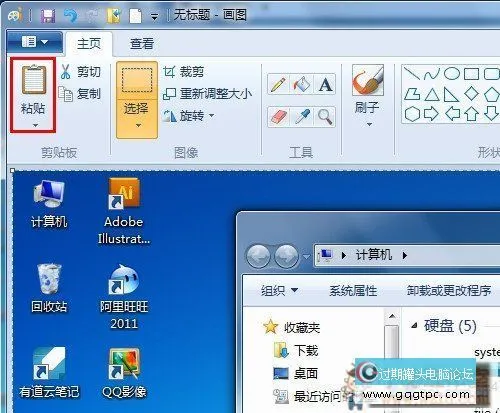The height and width of the screenshot is (413, 500).
Task: Choose the Polygon shape
Action: [412, 94]
